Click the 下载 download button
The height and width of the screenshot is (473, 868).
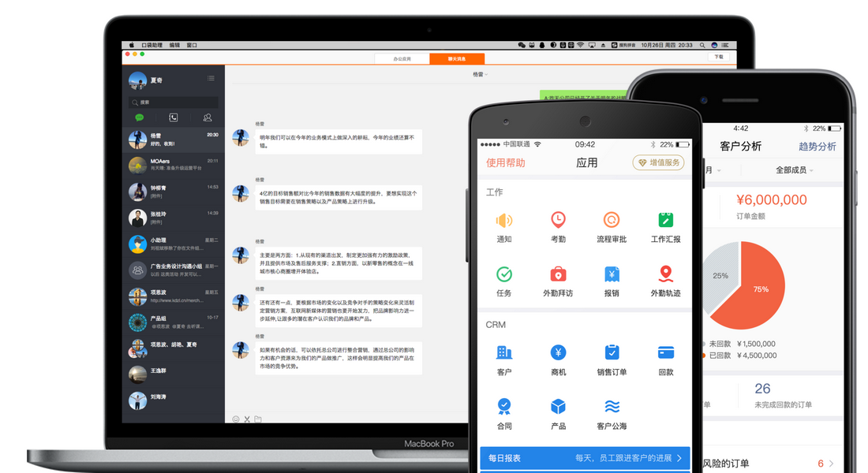[719, 57]
